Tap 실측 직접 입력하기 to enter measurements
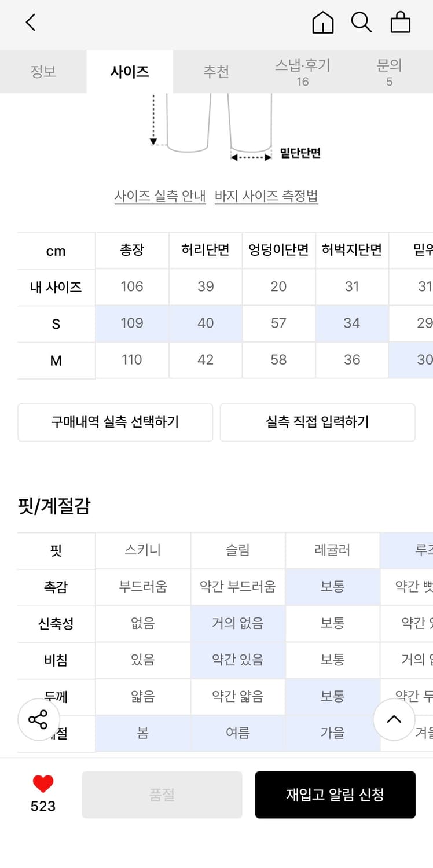Image resolution: width=433 pixels, height=868 pixels. pos(317,422)
